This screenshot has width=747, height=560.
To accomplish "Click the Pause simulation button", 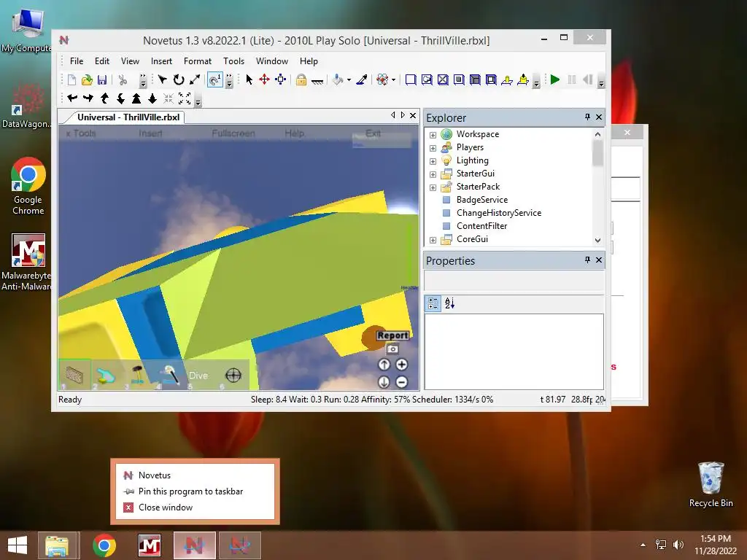I will (x=572, y=79).
